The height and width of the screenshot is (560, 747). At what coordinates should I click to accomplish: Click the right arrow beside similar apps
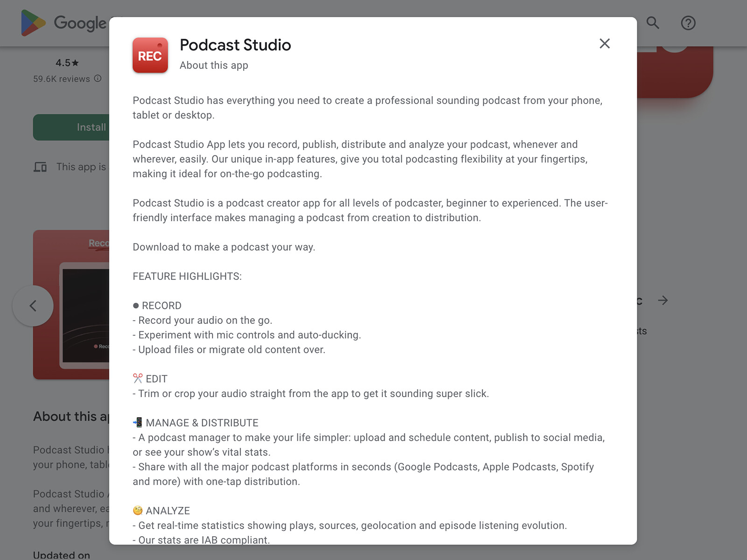click(663, 301)
